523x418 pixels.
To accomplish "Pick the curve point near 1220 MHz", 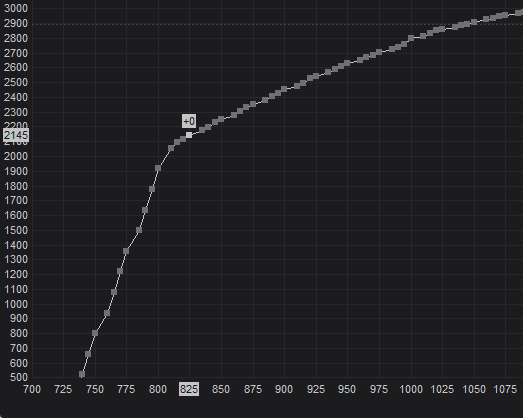I will click(120, 271).
